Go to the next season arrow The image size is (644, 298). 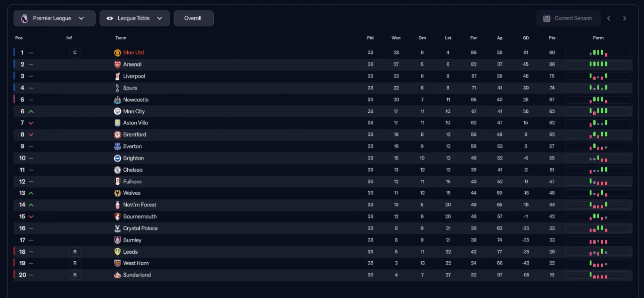point(625,19)
